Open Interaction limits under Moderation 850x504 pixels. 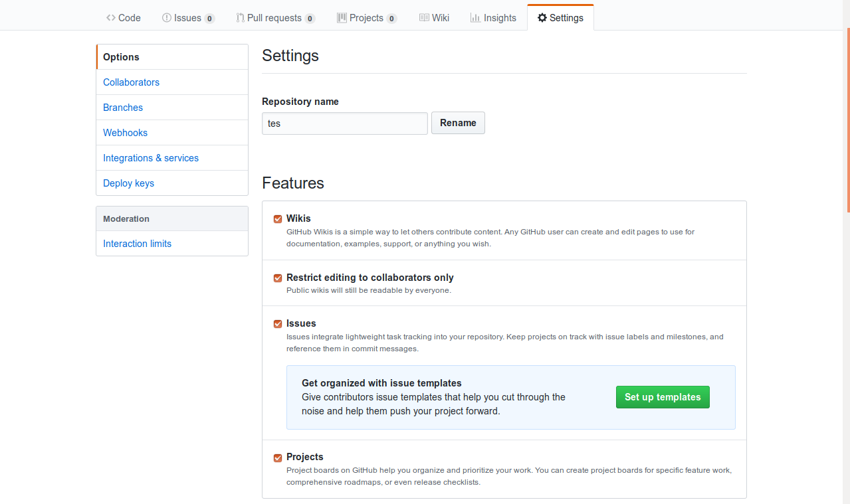point(137,244)
